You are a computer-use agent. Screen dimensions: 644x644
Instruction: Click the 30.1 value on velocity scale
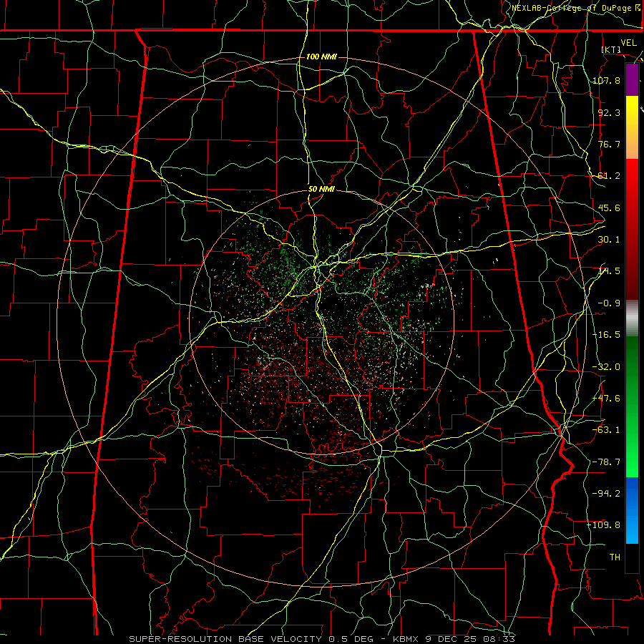(x=609, y=240)
